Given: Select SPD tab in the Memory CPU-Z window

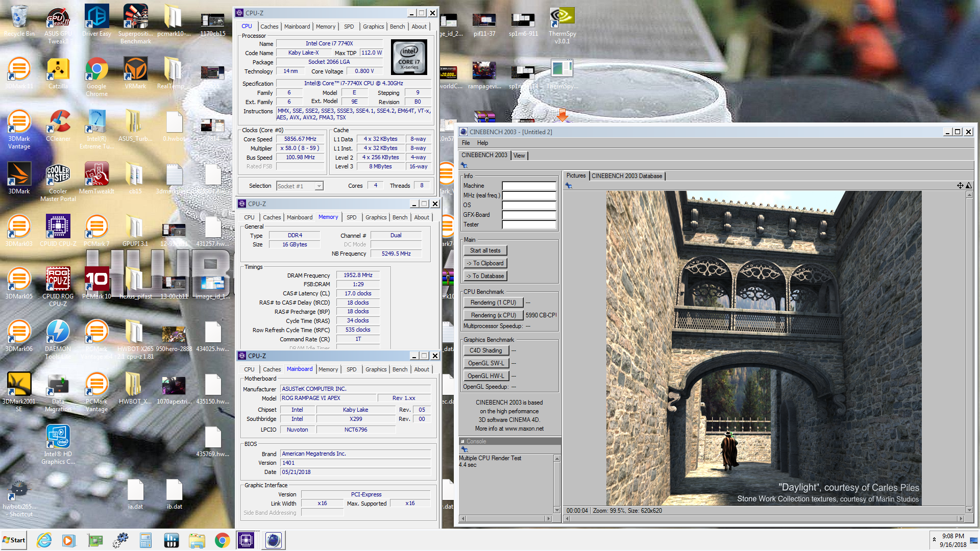Looking at the screenshot, I should (x=351, y=217).
